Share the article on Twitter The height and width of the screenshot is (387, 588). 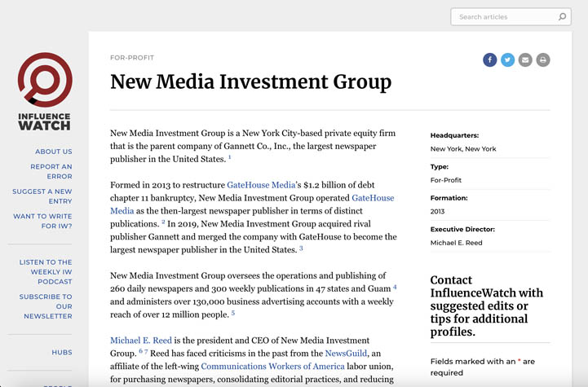point(508,60)
